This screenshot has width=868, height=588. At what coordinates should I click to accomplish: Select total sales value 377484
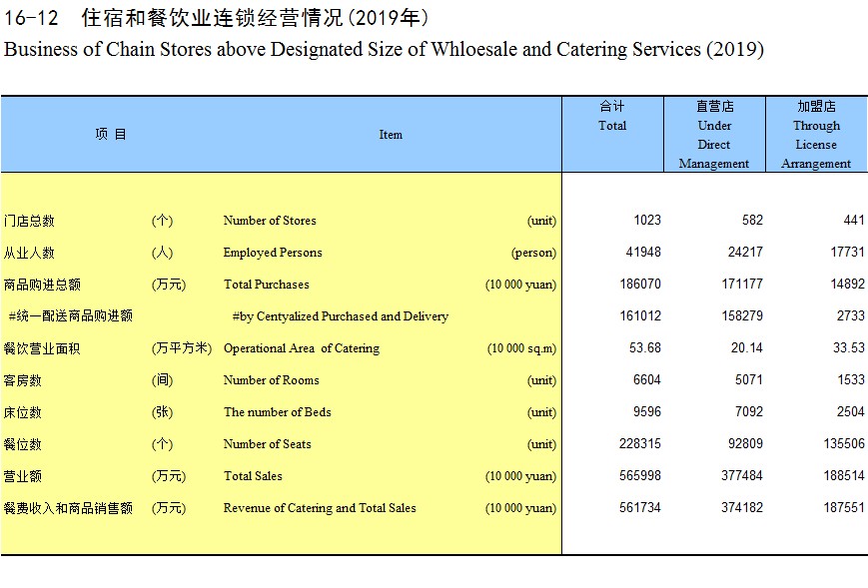point(742,476)
